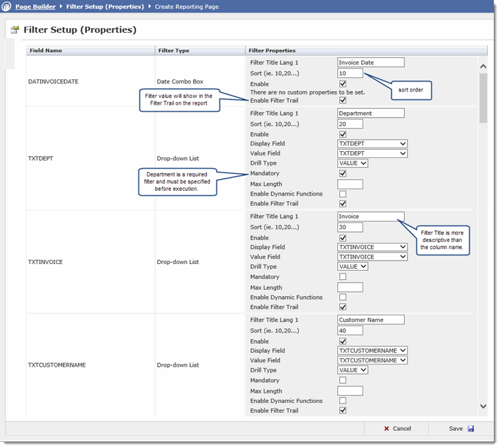
Task: Click Sort field containing 20
Action: [350, 124]
